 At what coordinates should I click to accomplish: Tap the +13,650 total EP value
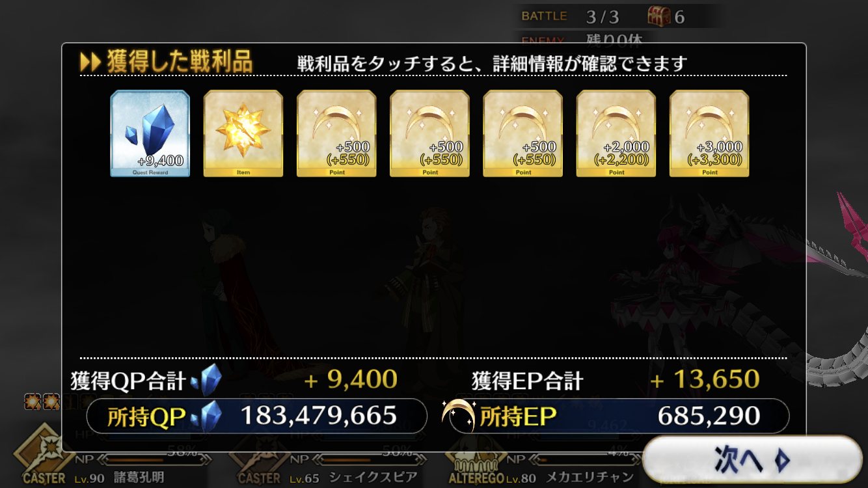(705, 379)
